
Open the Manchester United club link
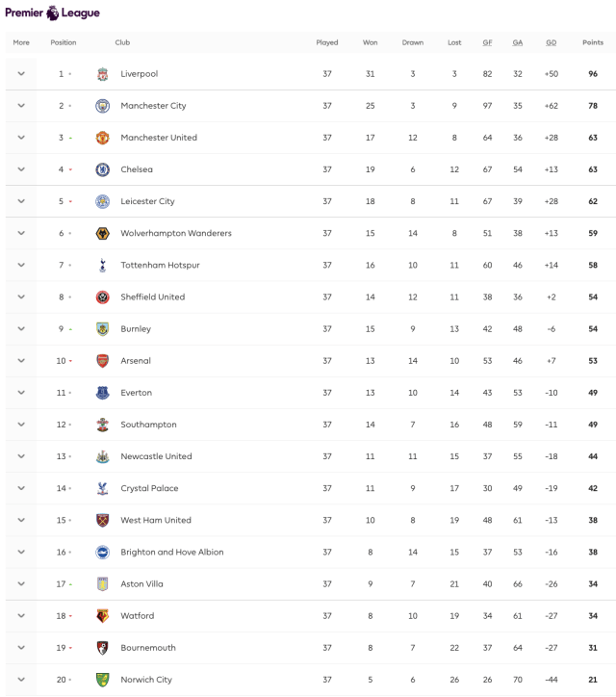159,138
